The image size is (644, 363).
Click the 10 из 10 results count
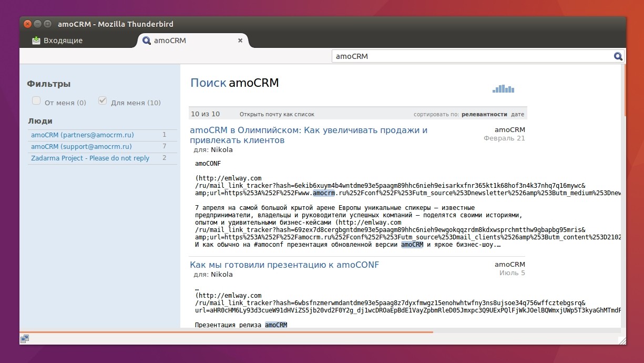[x=206, y=114]
